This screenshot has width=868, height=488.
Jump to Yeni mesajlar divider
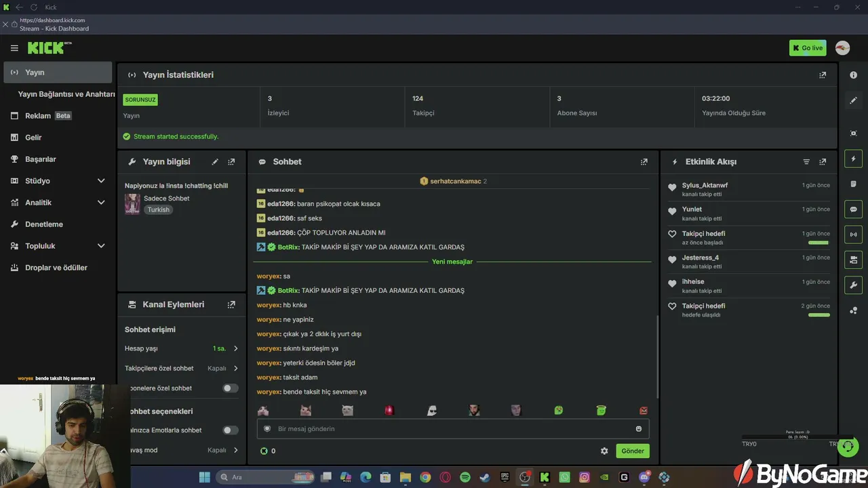coord(452,262)
